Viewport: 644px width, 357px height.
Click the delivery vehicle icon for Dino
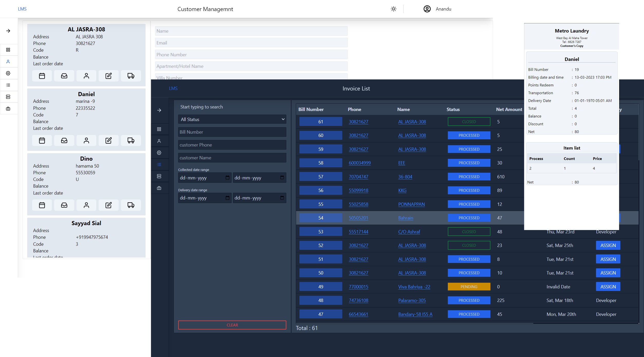point(130,205)
